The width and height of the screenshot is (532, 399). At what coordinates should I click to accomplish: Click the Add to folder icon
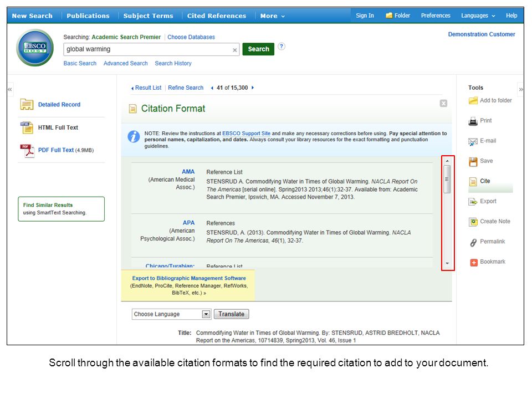(x=473, y=101)
